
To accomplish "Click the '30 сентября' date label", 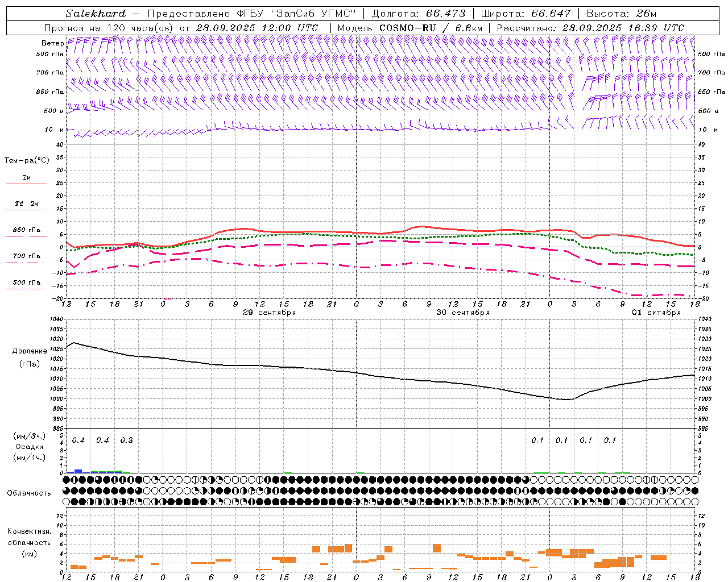I will [463, 313].
